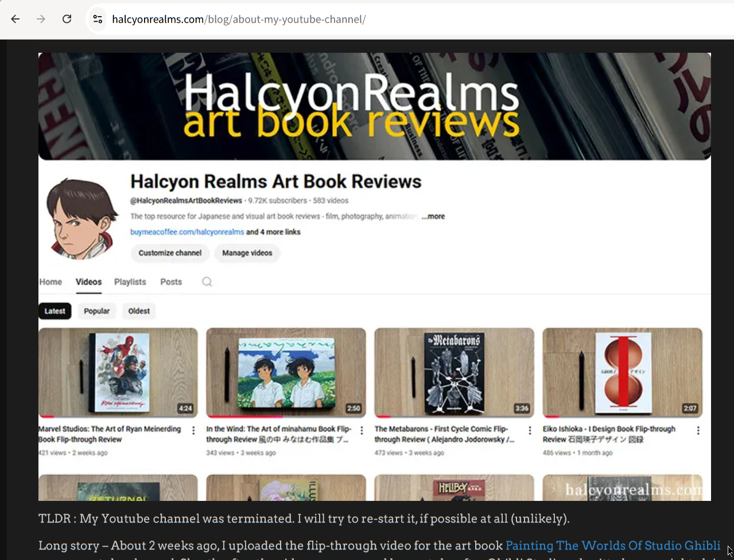Viewport: 734px width, 560px height.
Task: Open options menu for In the Wind video
Action: point(362,430)
